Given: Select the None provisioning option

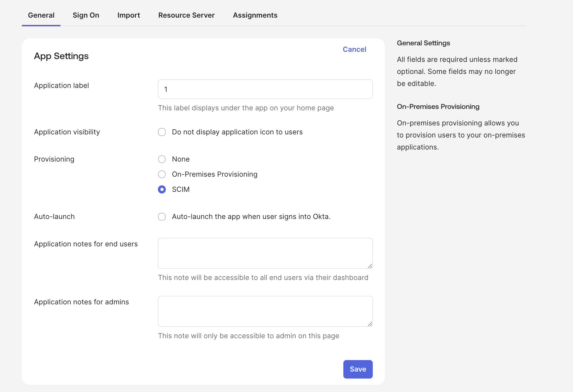Looking at the screenshot, I should click(x=162, y=159).
